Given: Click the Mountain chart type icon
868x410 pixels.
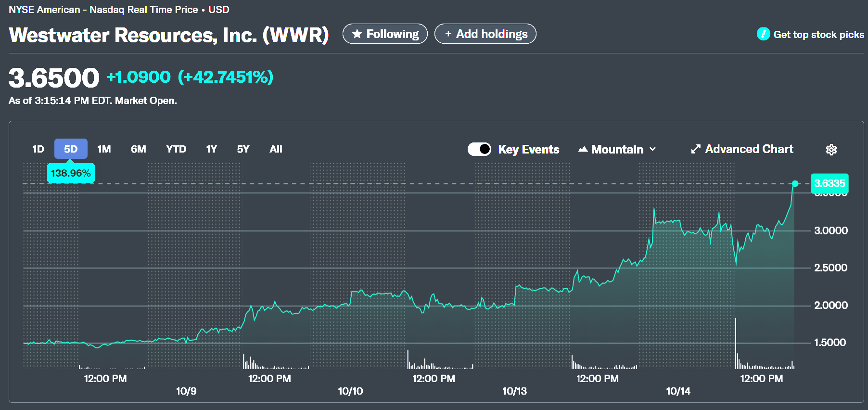Looking at the screenshot, I should click(x=583, y=149).
